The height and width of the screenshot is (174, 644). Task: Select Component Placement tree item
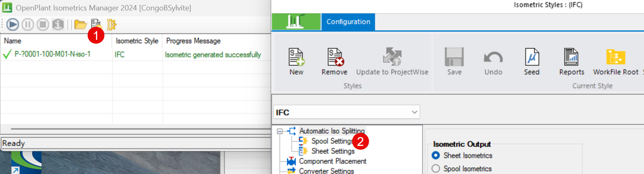(x=332, y=161)
